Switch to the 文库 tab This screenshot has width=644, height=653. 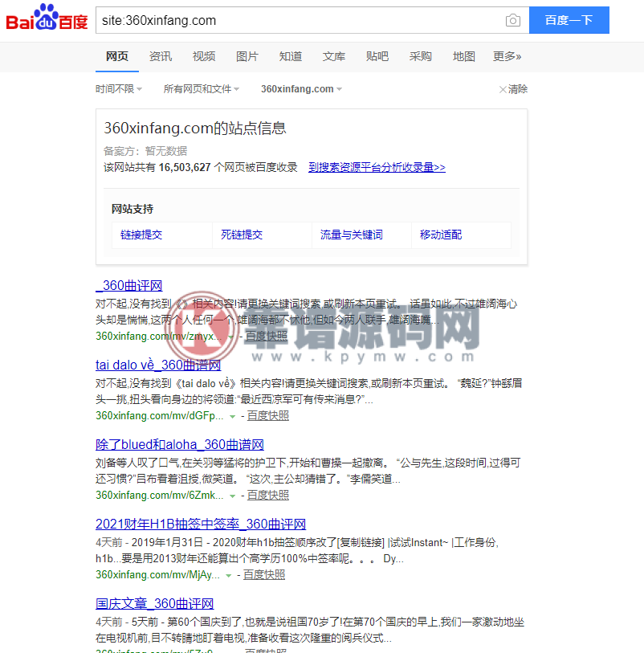pyautogui.click(x=333, y=56)
